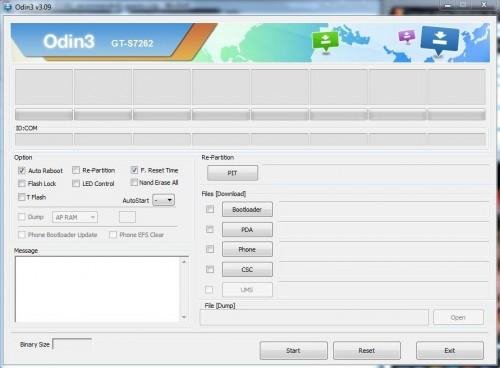Tick the checkbox beside PDA button
The image size is (500, 368).
click(x=210, y=229)
